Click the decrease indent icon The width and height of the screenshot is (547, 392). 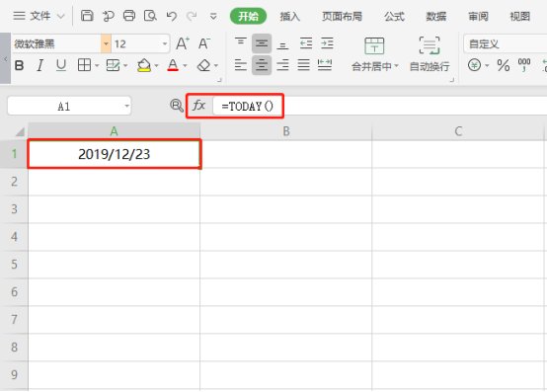tap(306, 43)
